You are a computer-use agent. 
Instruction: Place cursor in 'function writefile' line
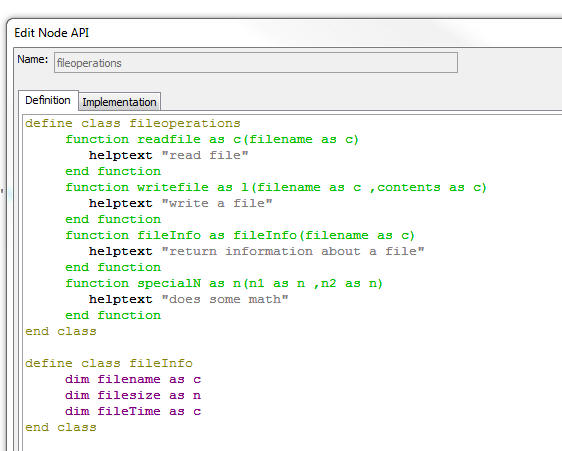click(276, 187)
